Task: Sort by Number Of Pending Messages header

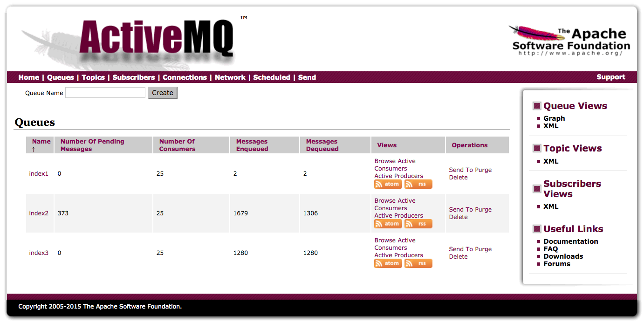Action: point(92,145)
